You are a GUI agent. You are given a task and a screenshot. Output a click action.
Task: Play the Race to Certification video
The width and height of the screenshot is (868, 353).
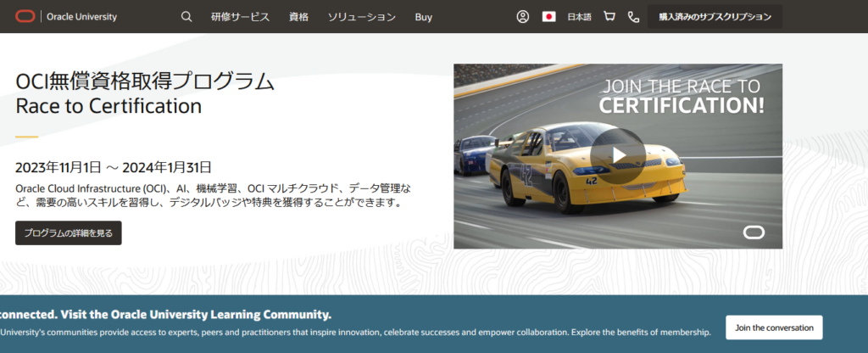tap(618, 154)
